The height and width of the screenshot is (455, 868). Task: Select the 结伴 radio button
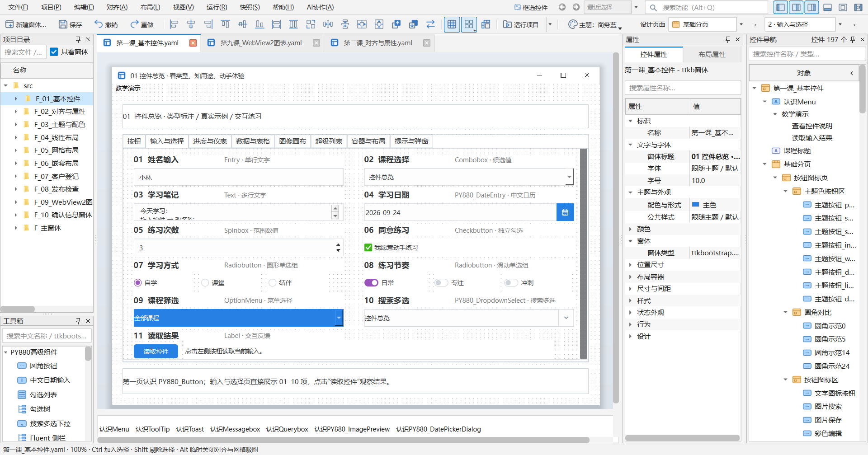click(272, 283)
